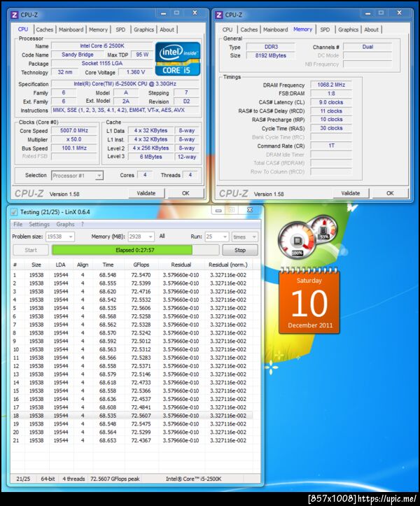The height and width of the screenshot is (506, 420).
Task: Click the Level 3 cache 6 MBytes value
Action: tap(150, 157)
